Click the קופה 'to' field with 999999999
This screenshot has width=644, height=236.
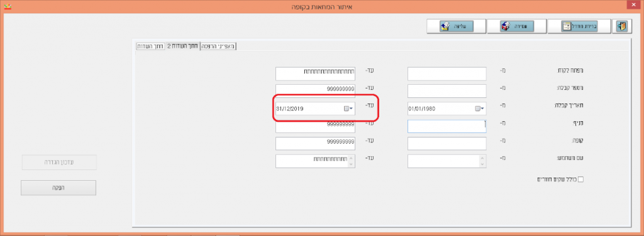pyautogui.click(x=316, y=143)
